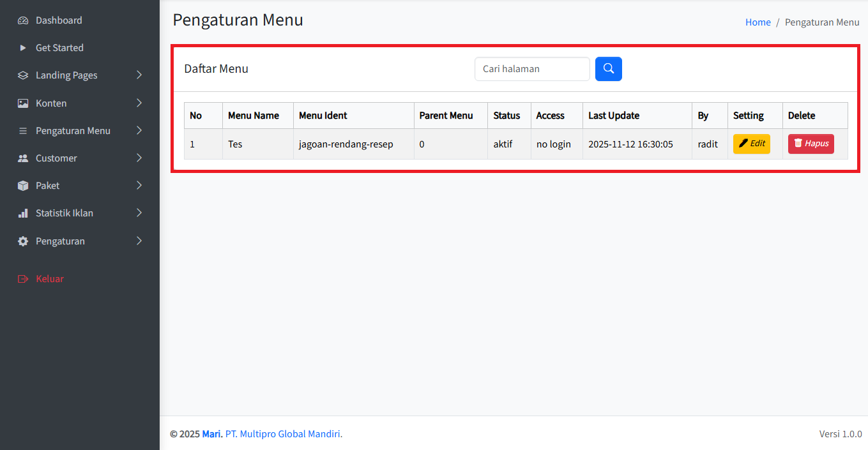Screen dimensions: 868x450
Task: Edit the Tes menu entry
Action: [x=751, y=144]
